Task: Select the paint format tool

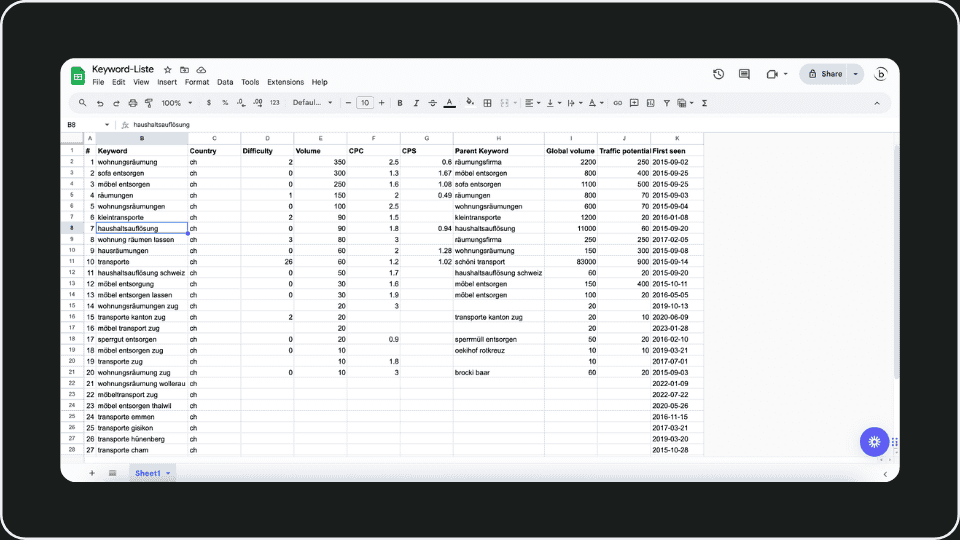Action: [x=149, y=103]
